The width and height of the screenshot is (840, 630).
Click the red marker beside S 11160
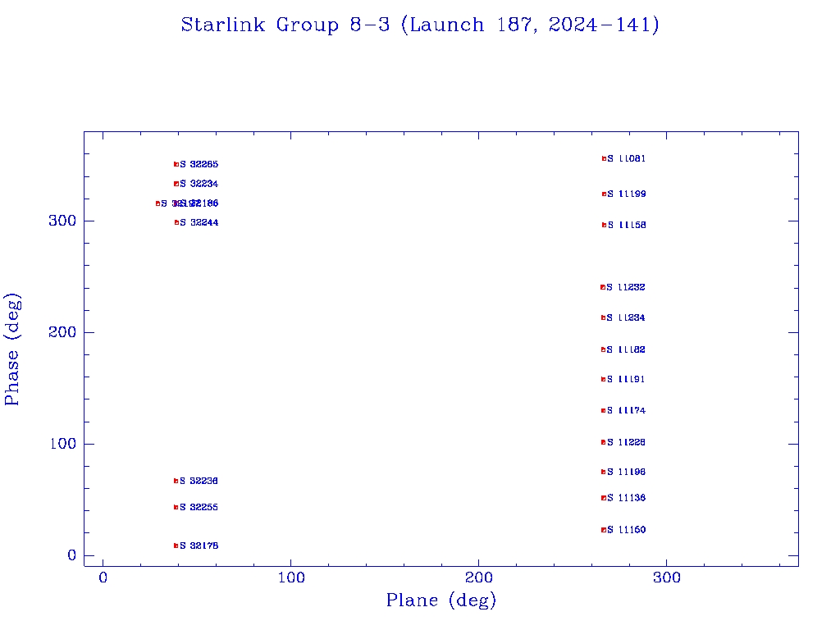[604, 530]
